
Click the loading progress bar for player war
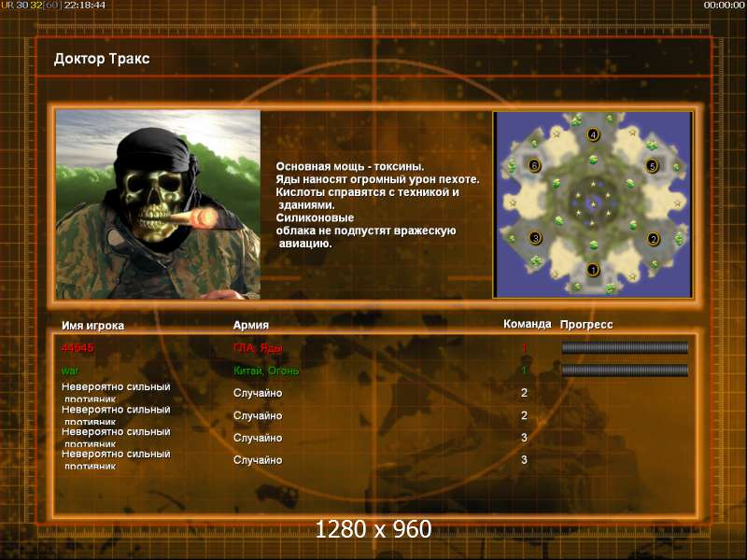click(x=625, y=370)
